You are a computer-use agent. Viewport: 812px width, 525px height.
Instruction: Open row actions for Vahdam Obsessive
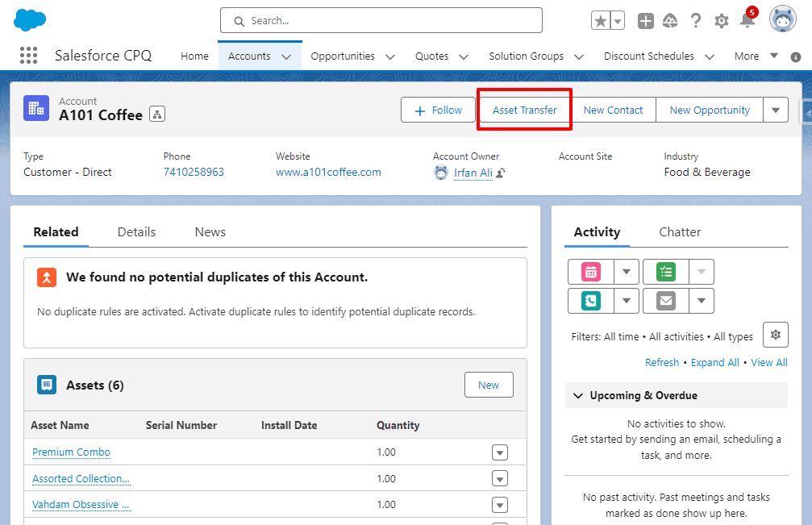coord(500,505)
